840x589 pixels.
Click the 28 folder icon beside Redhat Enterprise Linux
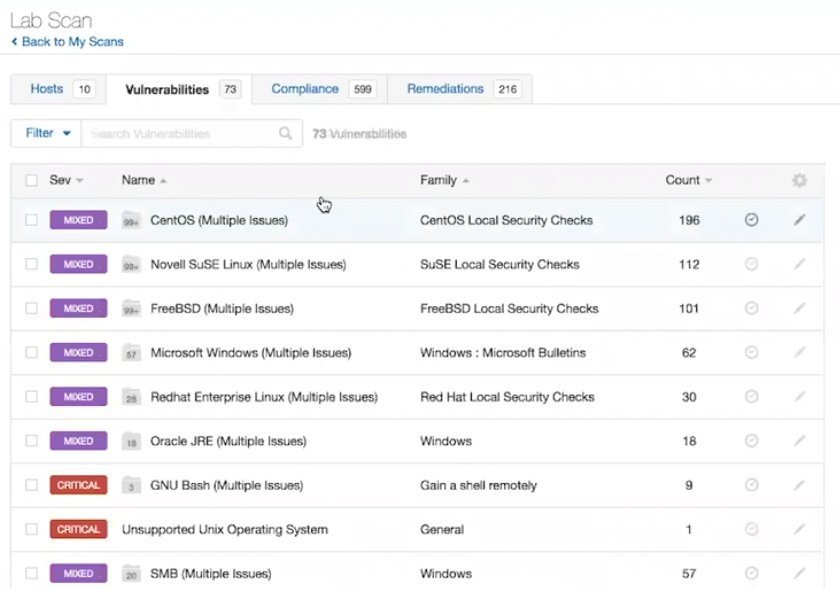131,397
